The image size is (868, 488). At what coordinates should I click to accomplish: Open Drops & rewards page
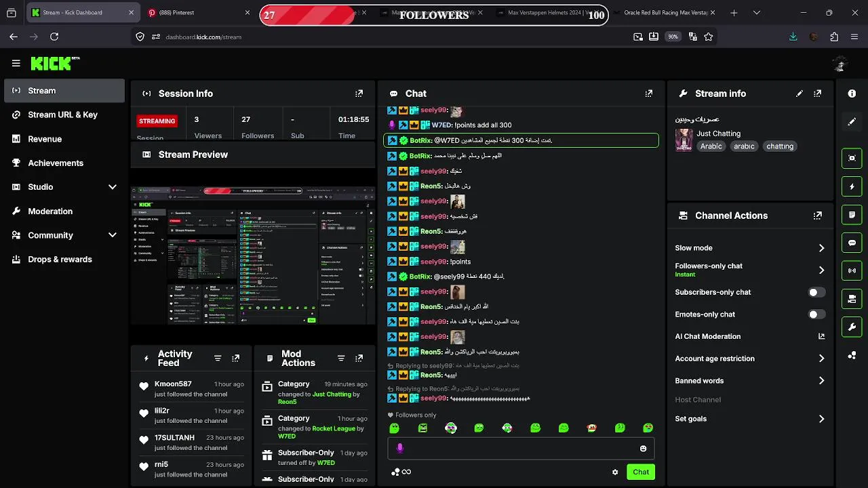pos(64,260)
